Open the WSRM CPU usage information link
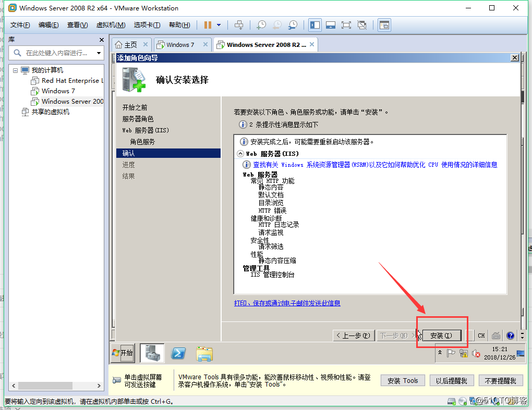The image size is (532, 410). (x=375, y=165)
